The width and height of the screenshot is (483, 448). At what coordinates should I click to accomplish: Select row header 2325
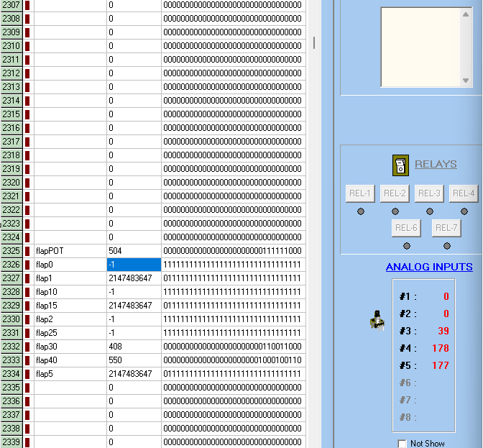pyautogui.click(x=11, y=251)
